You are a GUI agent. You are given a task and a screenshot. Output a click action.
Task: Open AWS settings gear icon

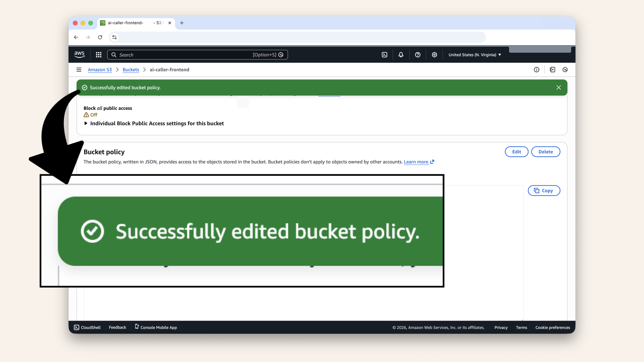434,55
